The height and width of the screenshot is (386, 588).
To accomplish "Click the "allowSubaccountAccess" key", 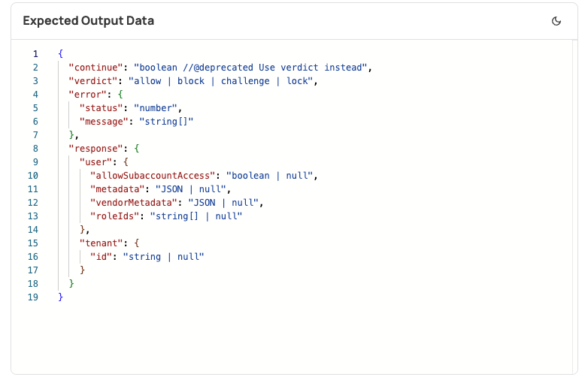I will coord(152,176).
